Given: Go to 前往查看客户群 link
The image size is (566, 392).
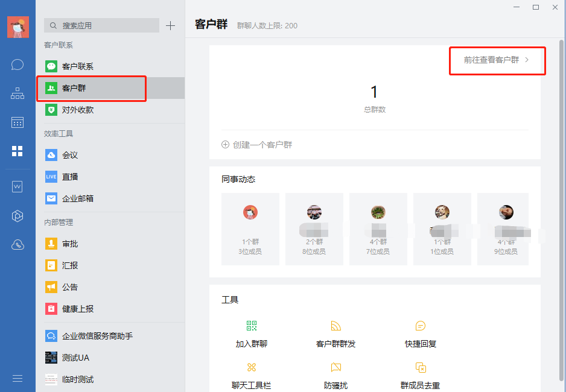Looking at the screenshot, I should click(496, 60).
